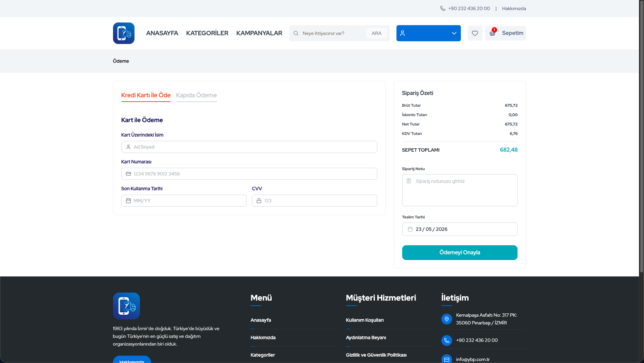Focus the Ad Soyad name field
Viewport: 644px width, 363px height.
(249, 147)
